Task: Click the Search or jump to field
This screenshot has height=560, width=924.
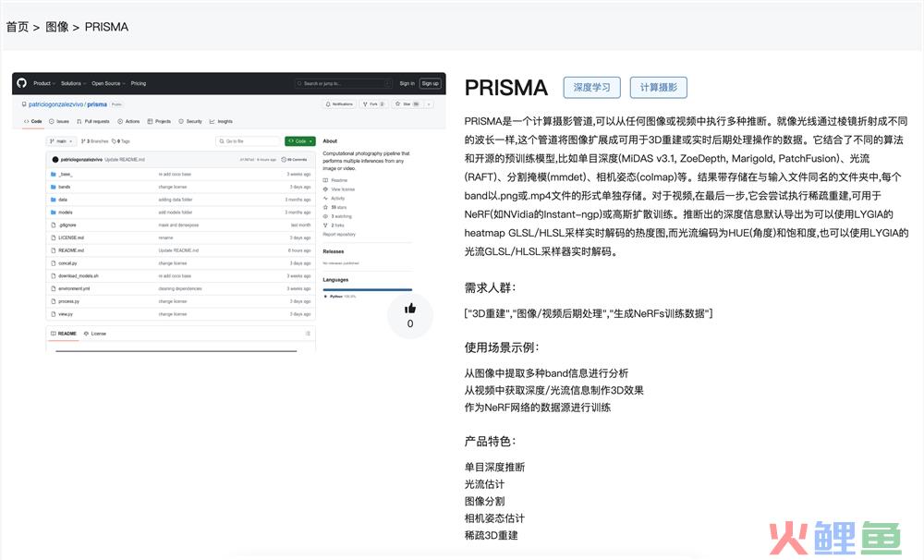Action: tap(344, 84)
